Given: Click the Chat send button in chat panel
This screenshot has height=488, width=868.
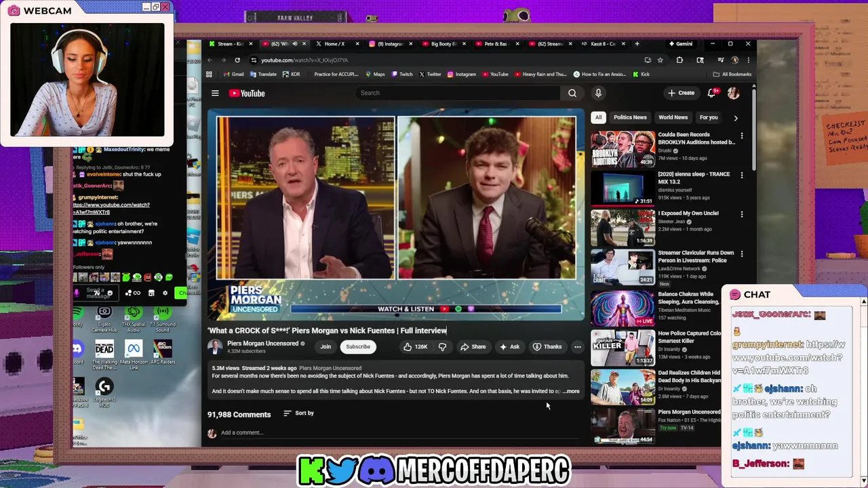Looking at the screenshot, I should click(181, 293).
